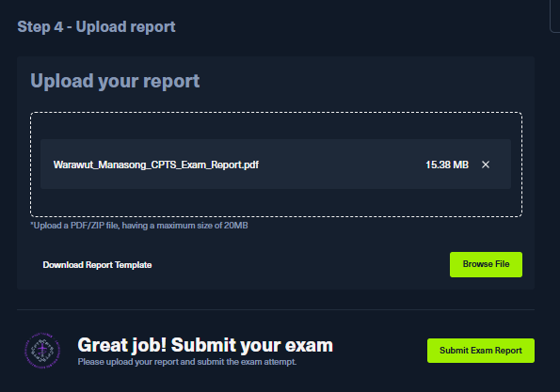Click the 15.38 MB file size label

coord(447,165)
